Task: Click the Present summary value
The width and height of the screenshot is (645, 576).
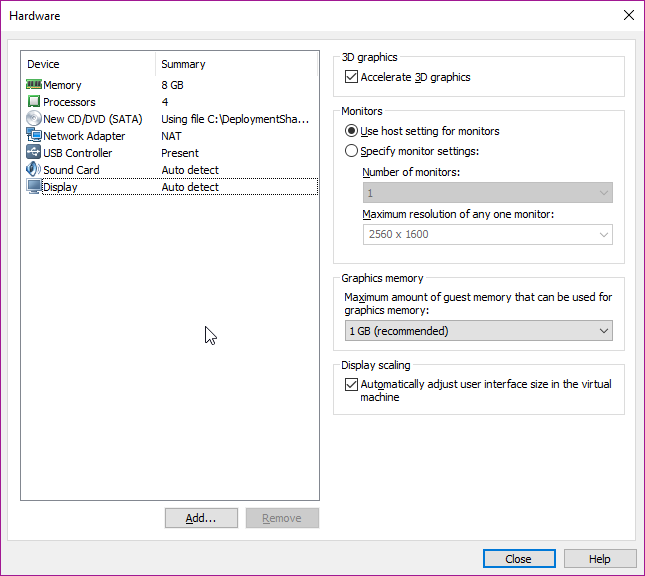Action: pos(180,153)
